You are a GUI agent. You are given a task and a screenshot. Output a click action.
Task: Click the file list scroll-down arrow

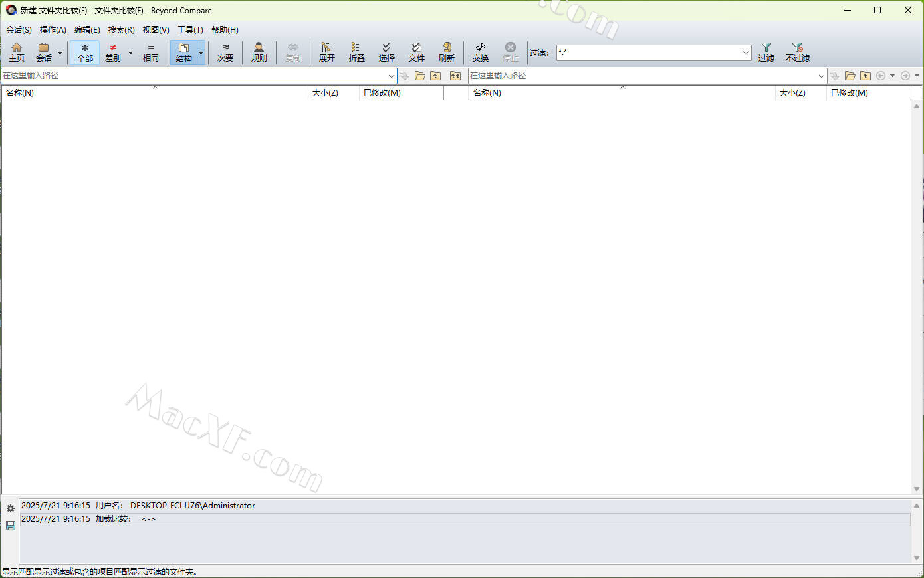(917, 489)
